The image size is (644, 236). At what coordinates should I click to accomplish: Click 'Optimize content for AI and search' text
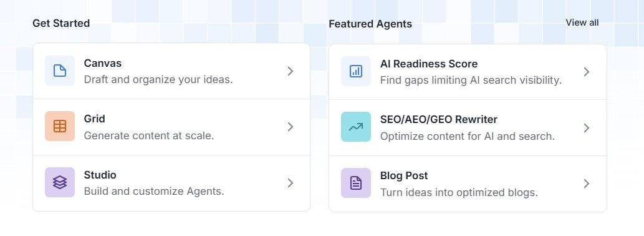(468, 136)
